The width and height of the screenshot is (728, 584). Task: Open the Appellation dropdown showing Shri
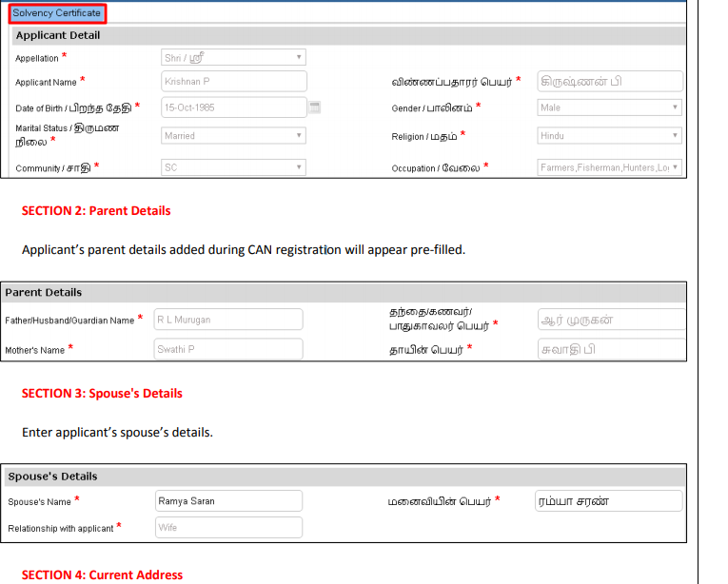(x=233, y=58)
